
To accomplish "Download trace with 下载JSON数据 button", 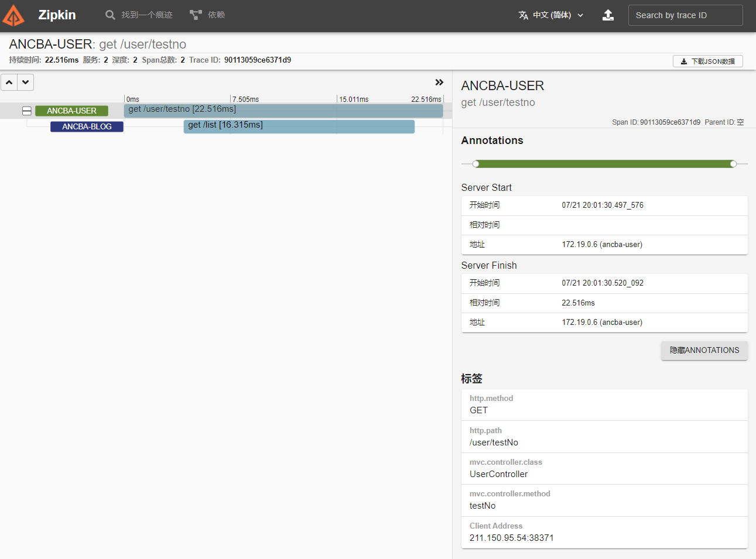I will coord(707,61).
